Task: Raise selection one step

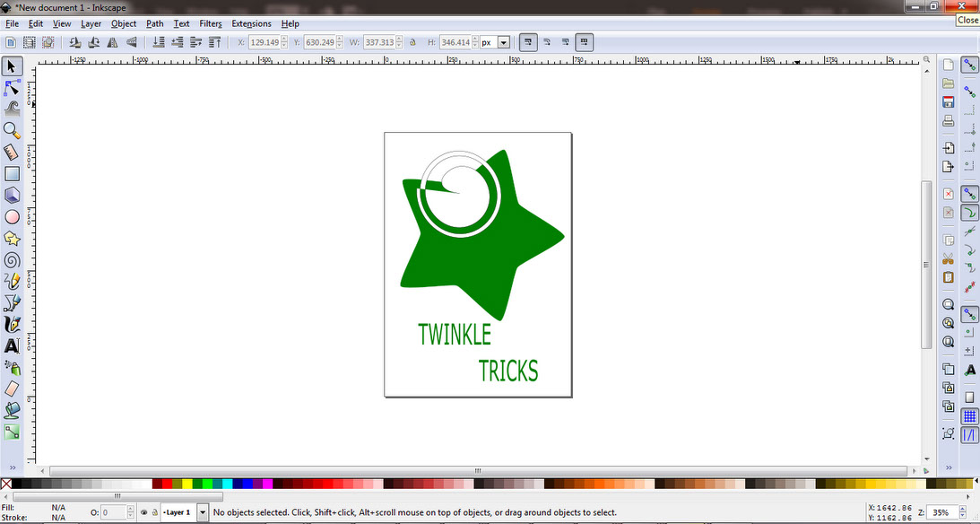Action: [x=196, y=42]
